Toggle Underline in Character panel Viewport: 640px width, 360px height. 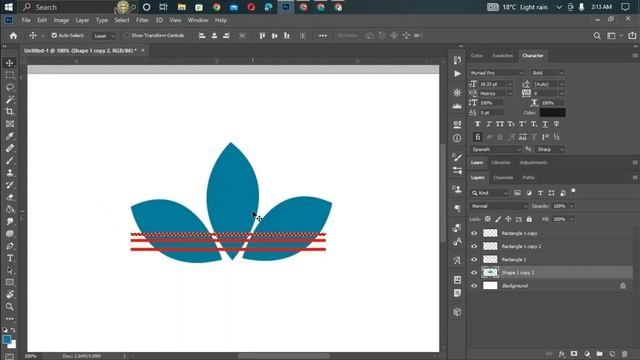coord(545,124)
